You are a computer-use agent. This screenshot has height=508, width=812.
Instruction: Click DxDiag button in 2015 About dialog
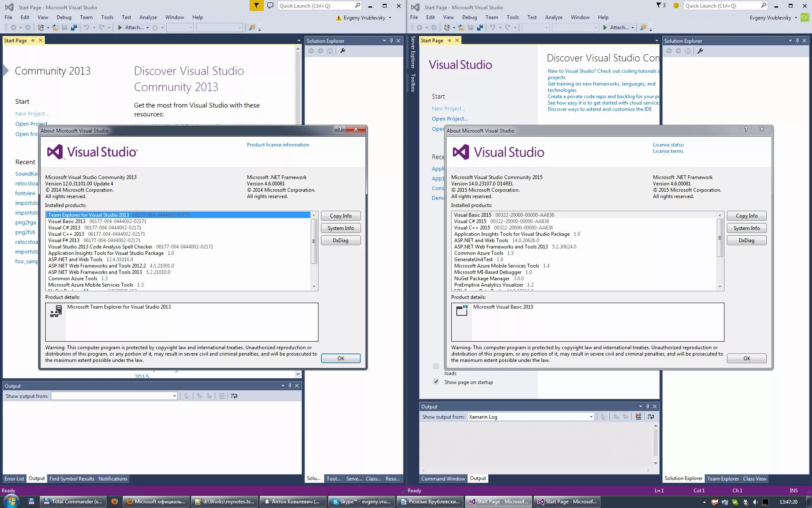coord(746,240)
